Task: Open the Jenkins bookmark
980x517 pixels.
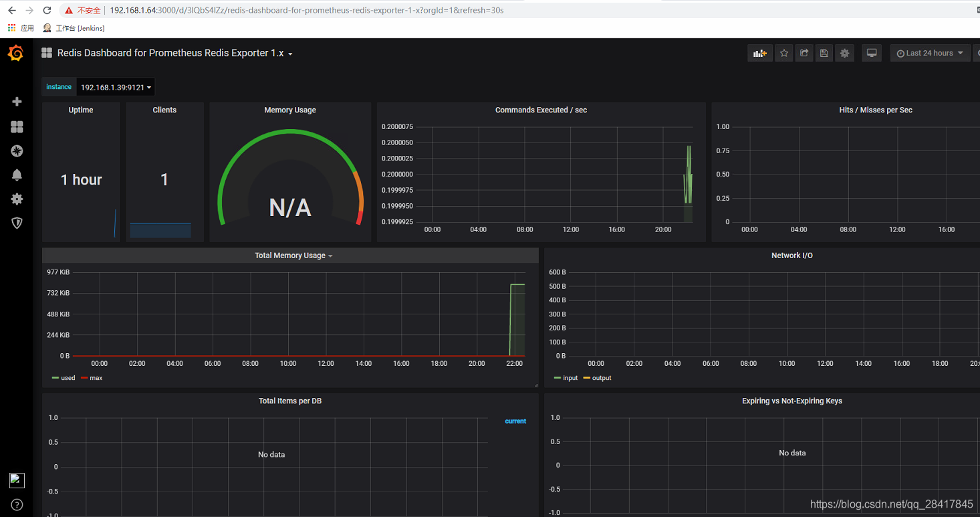Action: (x=74, y=28)
